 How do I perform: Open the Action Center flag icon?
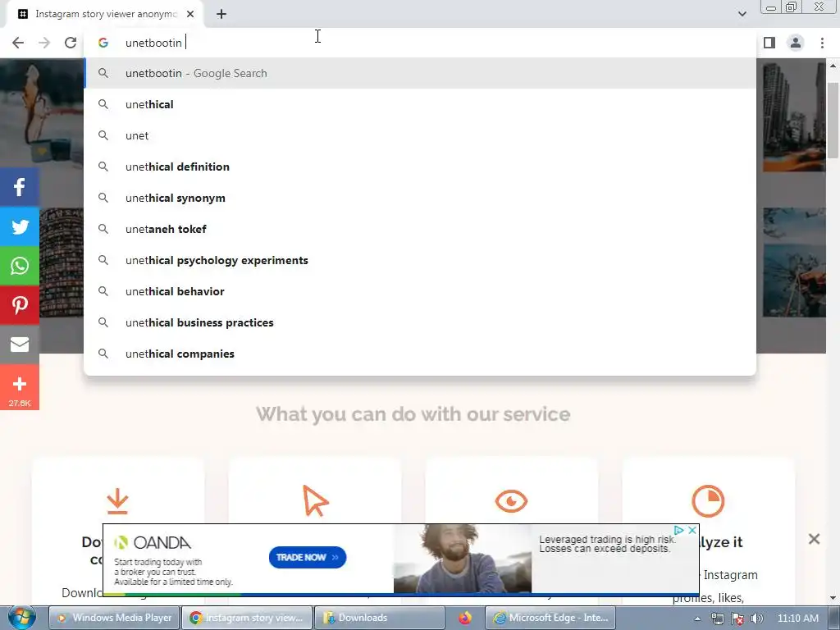click(x=737, y=619)
